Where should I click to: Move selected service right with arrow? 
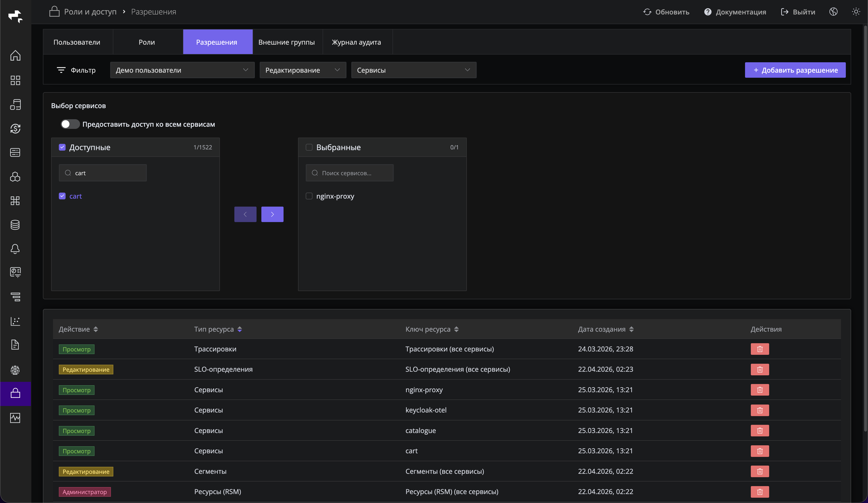272,214
